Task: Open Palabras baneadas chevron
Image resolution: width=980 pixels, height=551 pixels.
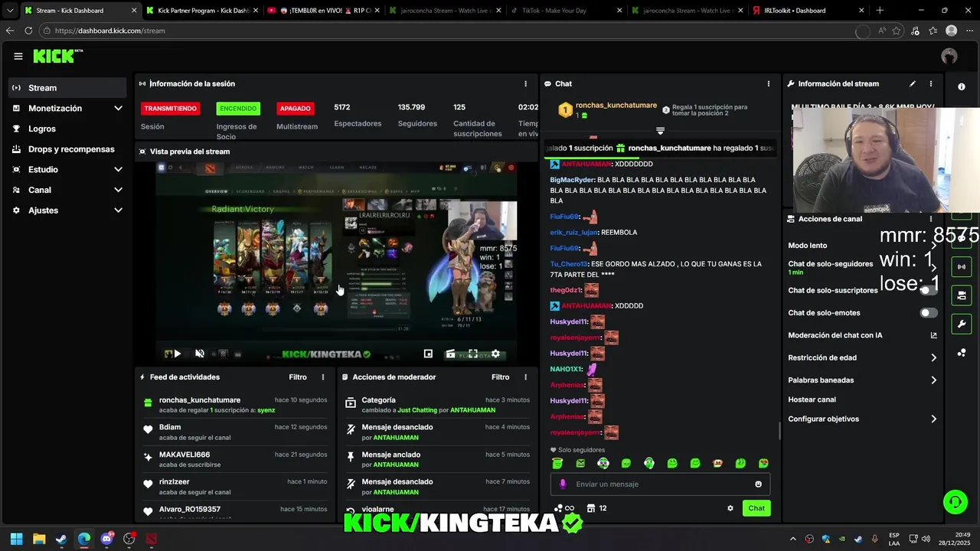Action: click(933, 380)
